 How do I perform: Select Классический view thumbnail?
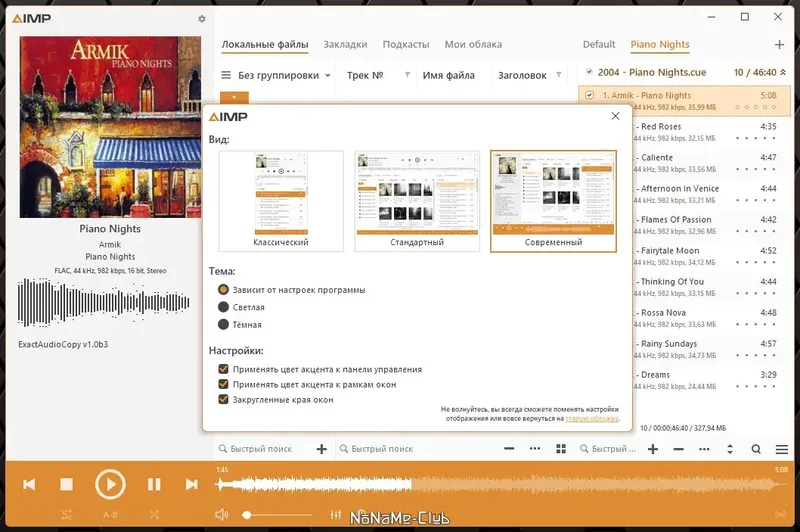click(281, 201)
